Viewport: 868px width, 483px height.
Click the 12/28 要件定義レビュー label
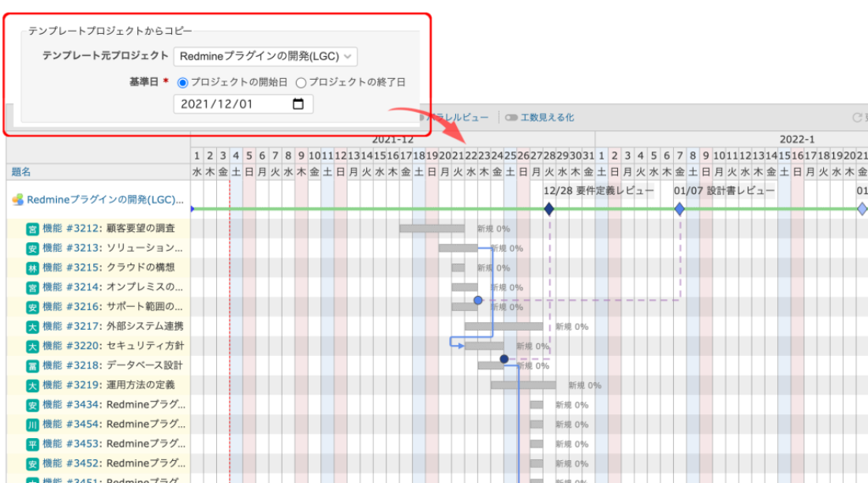(598, 190)
